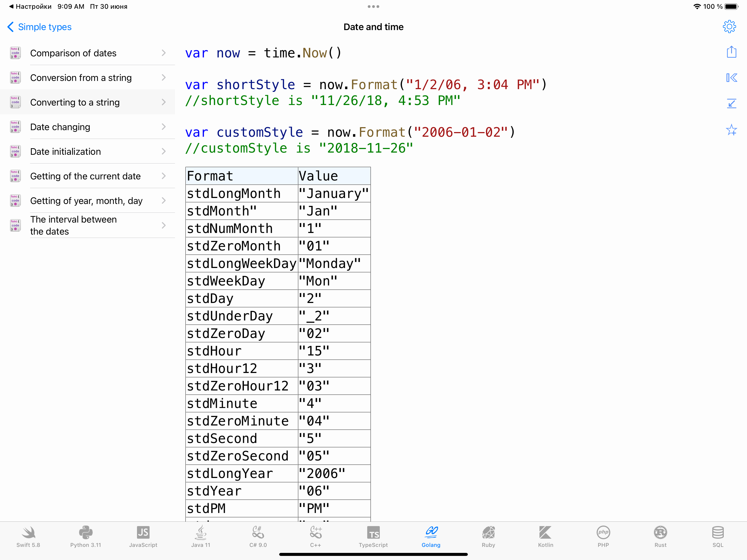The height and width of the screenshot is (560, 747).
Task: Show Rust code examples
Action: 660,537
